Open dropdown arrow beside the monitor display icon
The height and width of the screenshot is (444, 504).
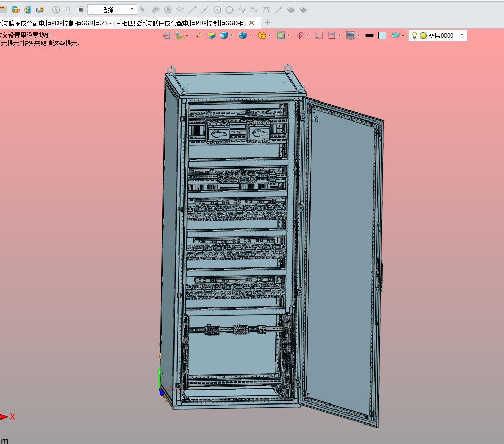pos(358,35)
